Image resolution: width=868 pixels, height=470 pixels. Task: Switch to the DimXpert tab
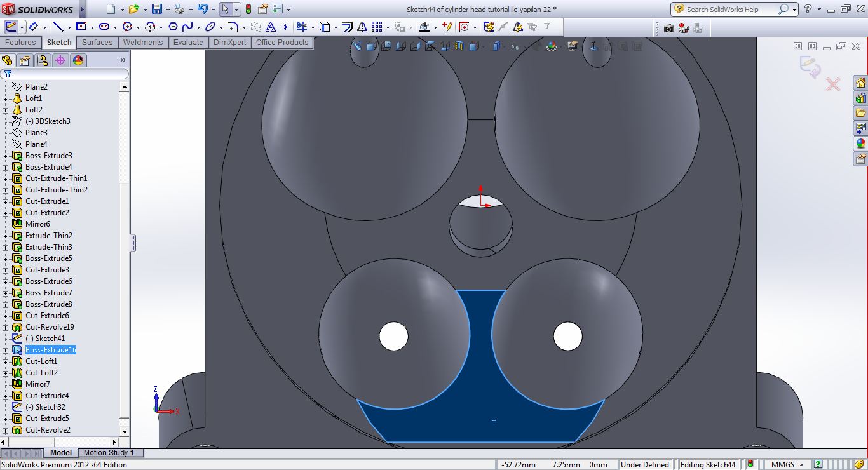[229, 43]
